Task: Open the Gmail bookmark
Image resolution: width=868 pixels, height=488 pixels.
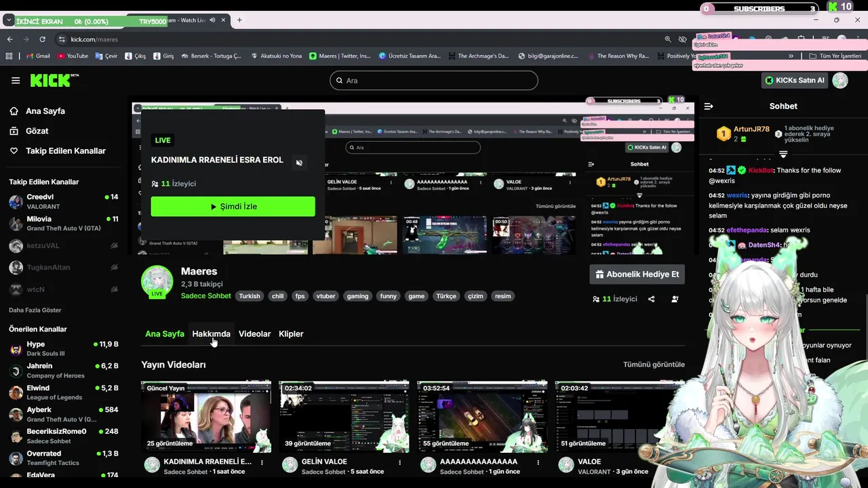Action: [x=38, y=56]
